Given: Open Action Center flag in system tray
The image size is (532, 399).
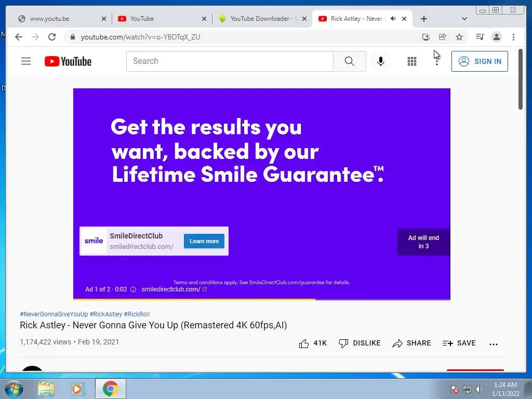Looking at the screenshot, I should pyautogui.click(x=455, y=389).
